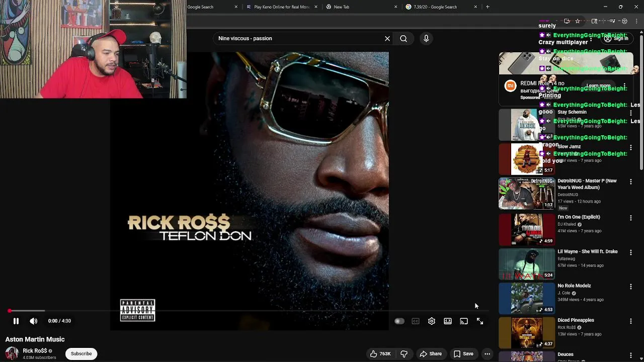Image resolution: width=644 pixels, height=362 pixels.
Task: Enter full screen mode
Action: (480, 321)
